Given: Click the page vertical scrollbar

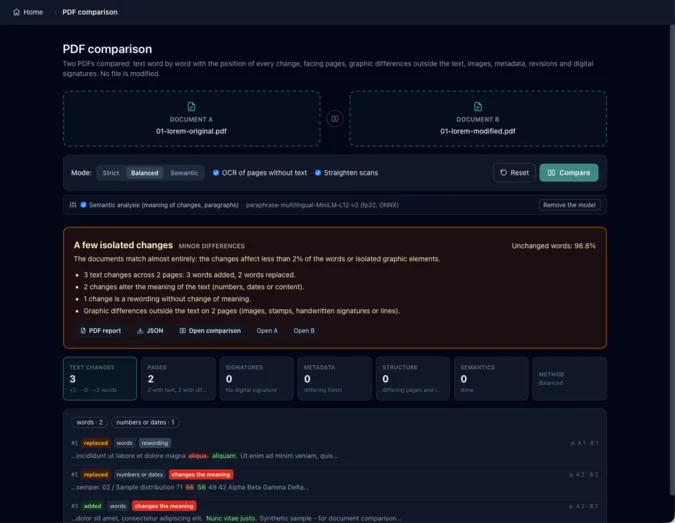Looking at the screenshot, I should 672,258.
